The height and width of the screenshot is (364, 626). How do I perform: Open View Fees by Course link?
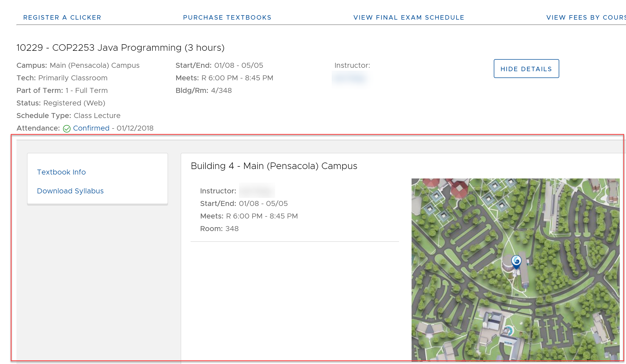586,18
